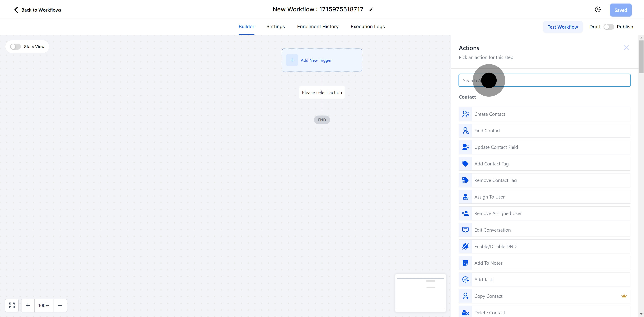644x317 pixels.
Task: Switch the Draft/Publish toggle
Action: (x=608, y=27)
